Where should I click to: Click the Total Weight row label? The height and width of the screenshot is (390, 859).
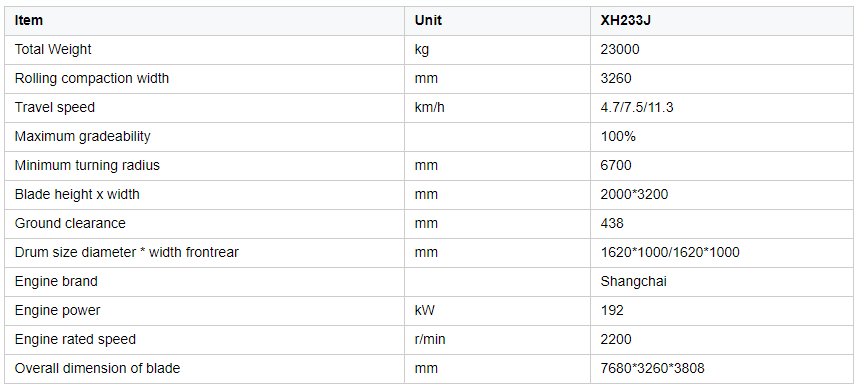(x=53, y=49)
